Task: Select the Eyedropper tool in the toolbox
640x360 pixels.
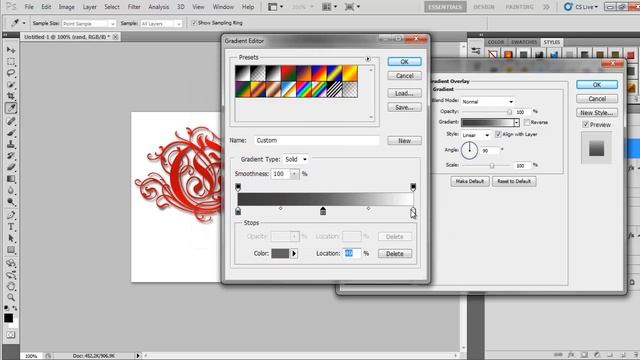Action: coord(11,108)
